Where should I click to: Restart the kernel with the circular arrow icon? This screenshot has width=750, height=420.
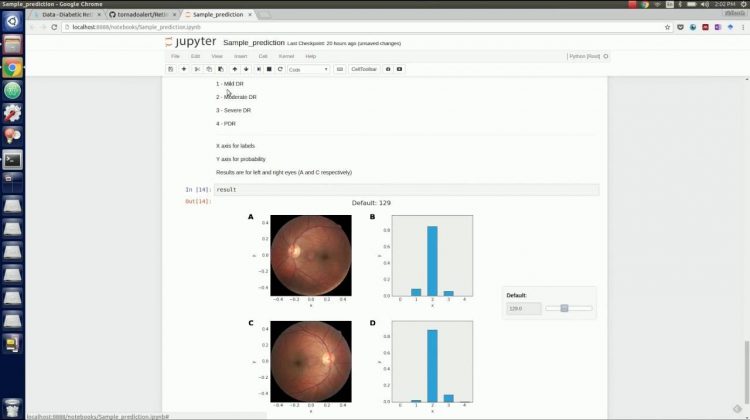click(x=280, y=69)
